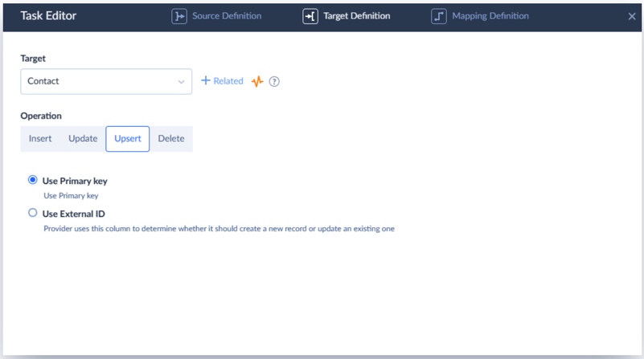644x359 pixels.
Task: Select the Use Primary key radio button
Action: tap(32, 180)
